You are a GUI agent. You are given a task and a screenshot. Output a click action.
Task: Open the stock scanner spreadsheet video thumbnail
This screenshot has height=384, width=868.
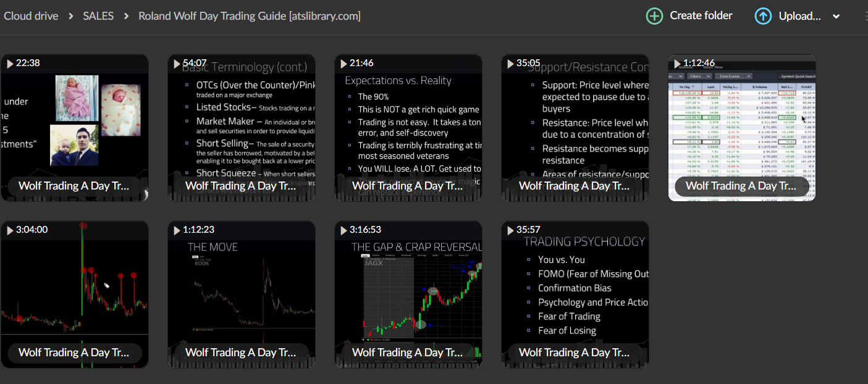pyautogui.click(x=741, y=127)
